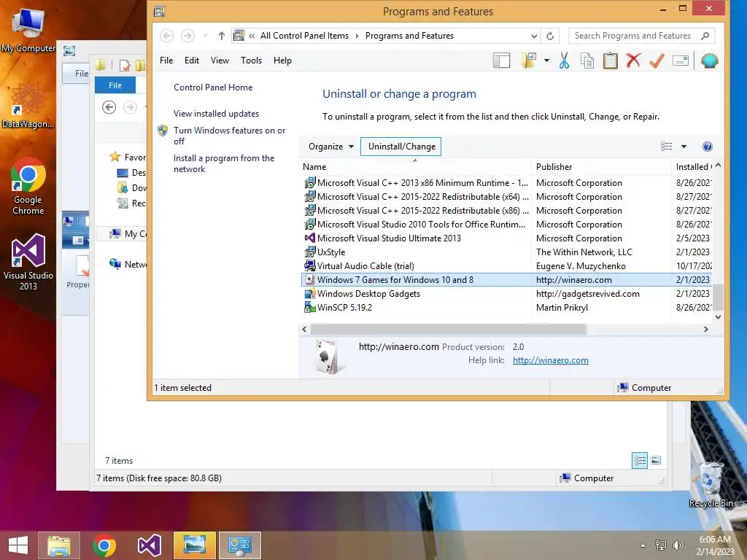This screenshot has height=560, width=747.
Task: Select Microsoft Visual Studio Ultimate 2013 entry
Action: [x=506, y=238]
